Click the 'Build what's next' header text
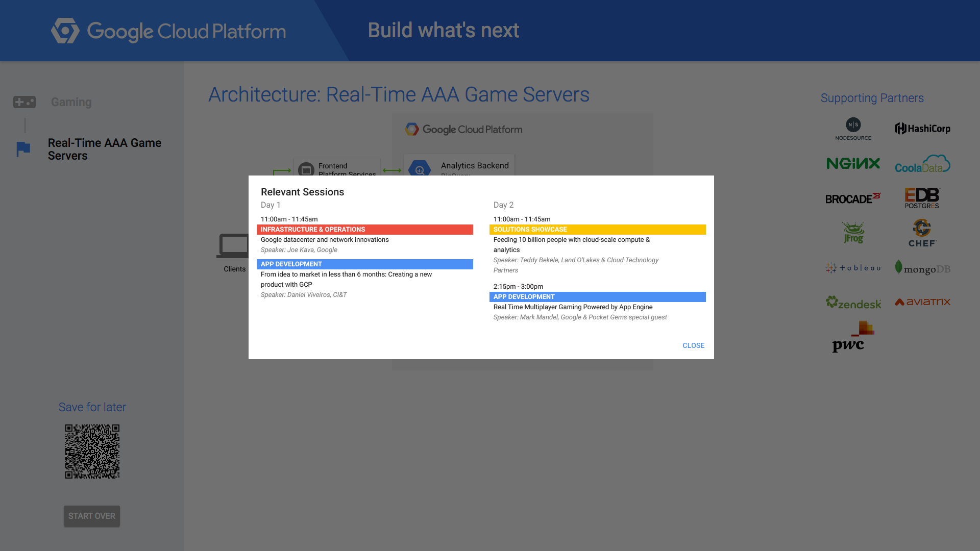Image resolution: width=980 pixels, height=551 pixels. click(x=443, y=31)
